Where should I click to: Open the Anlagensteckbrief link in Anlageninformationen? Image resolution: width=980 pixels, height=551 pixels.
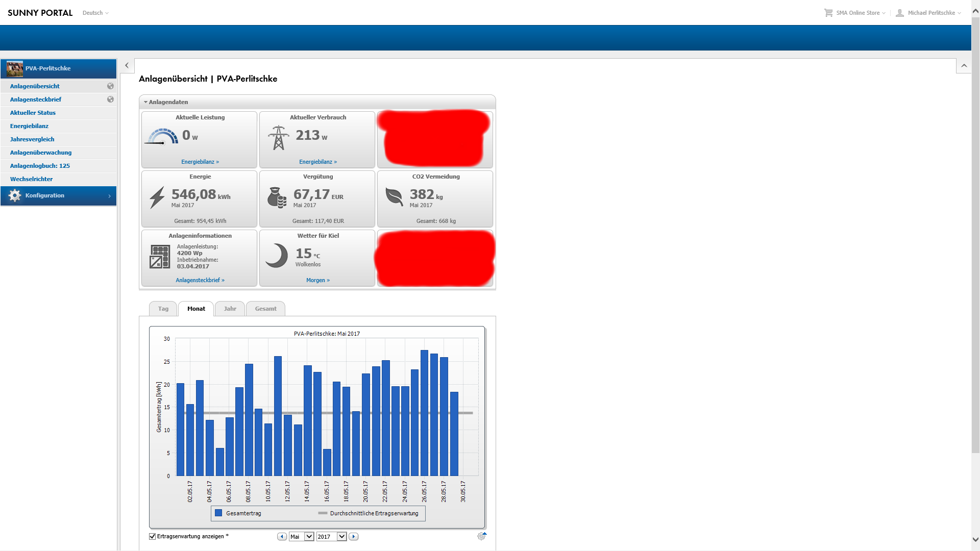(x=200, y=280)
